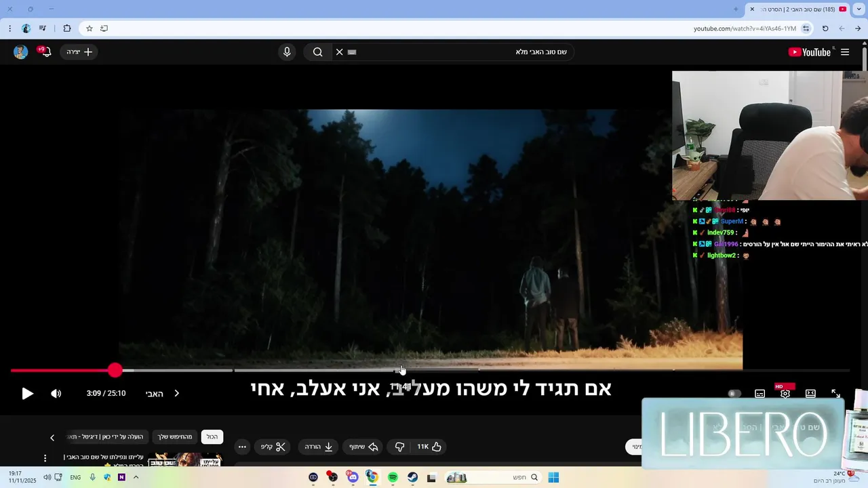
Task: Open OneNote tray icon
Action: click(121, 478)
